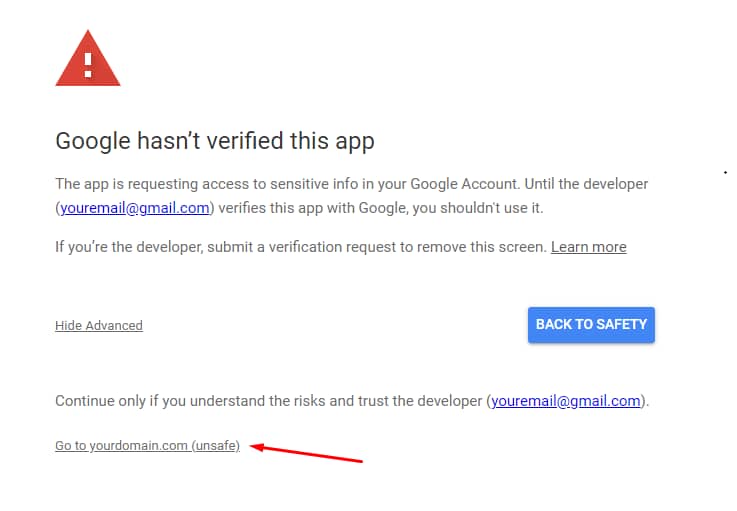Click text 'If you're the developer, submit a verification request'
Screen dimensions: 737x511
tap(225, 247)
